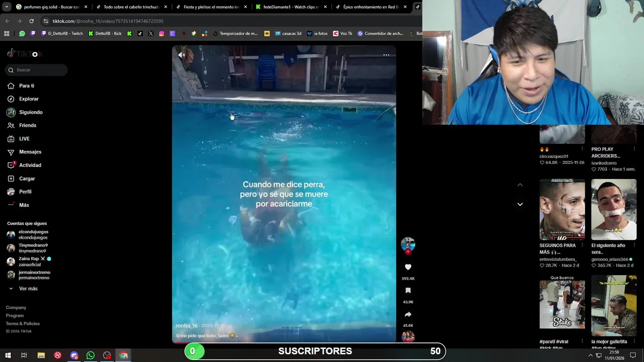Screen dimensions: 644x362
Task: Open Windows Start menu
Action: coord(7,355)
